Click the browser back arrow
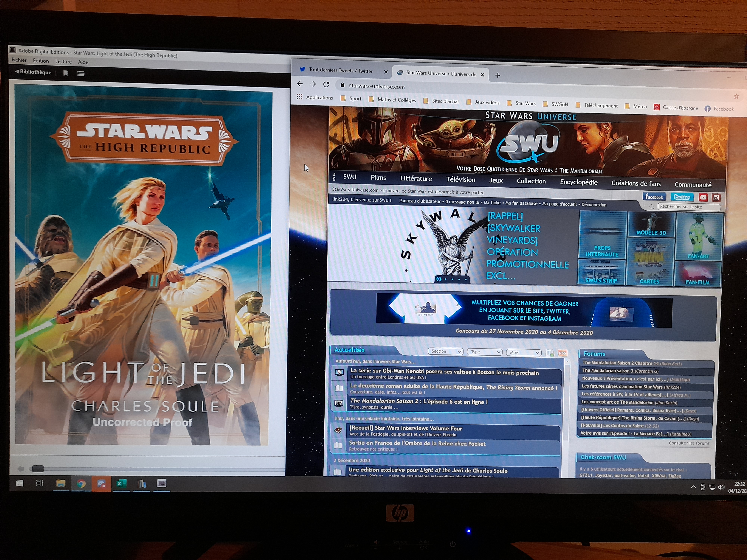Screen dimensions: 747x560 point(300,84)
